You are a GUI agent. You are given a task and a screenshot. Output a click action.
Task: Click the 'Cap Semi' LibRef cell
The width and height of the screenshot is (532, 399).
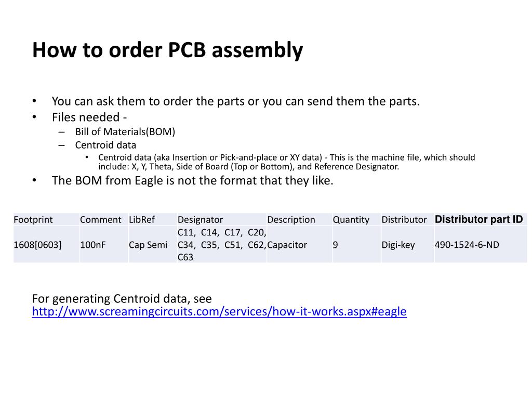click(x=148, y=245)
